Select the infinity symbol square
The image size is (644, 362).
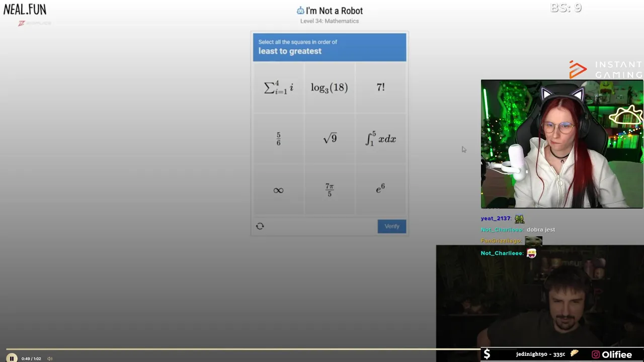[279, 190]
